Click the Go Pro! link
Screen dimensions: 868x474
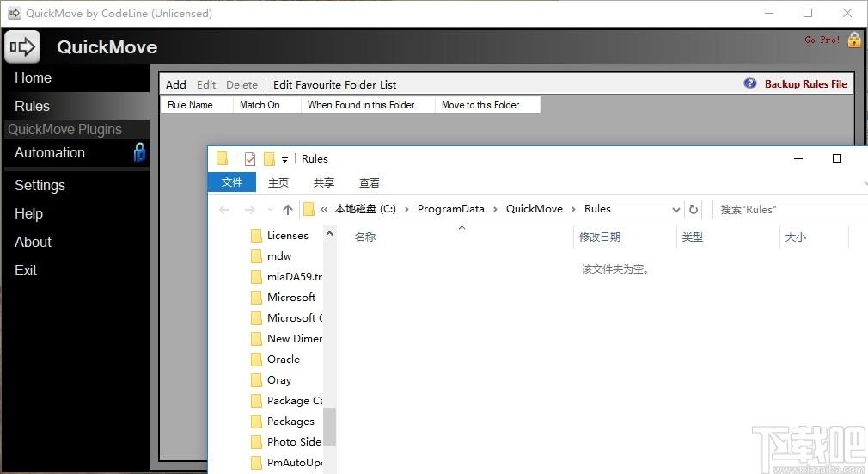pyautogui.click(x=822, y=40)
